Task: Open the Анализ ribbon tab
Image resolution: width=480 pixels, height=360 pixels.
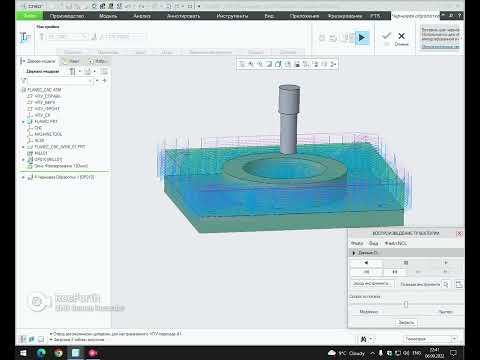Action: 142,16
